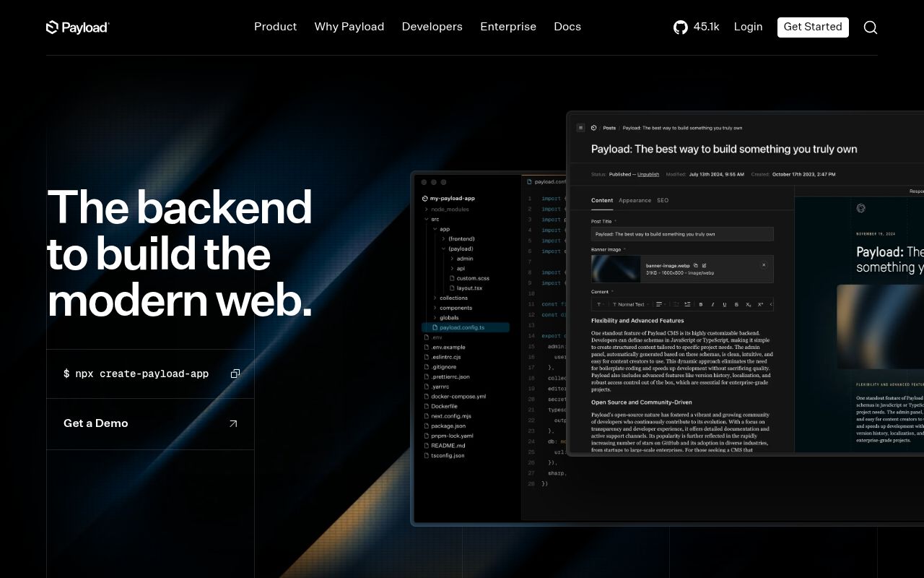Viewport: 924px width, 578px height.
Task: Switch to the Appearance tab
Action: click(635, 200)
